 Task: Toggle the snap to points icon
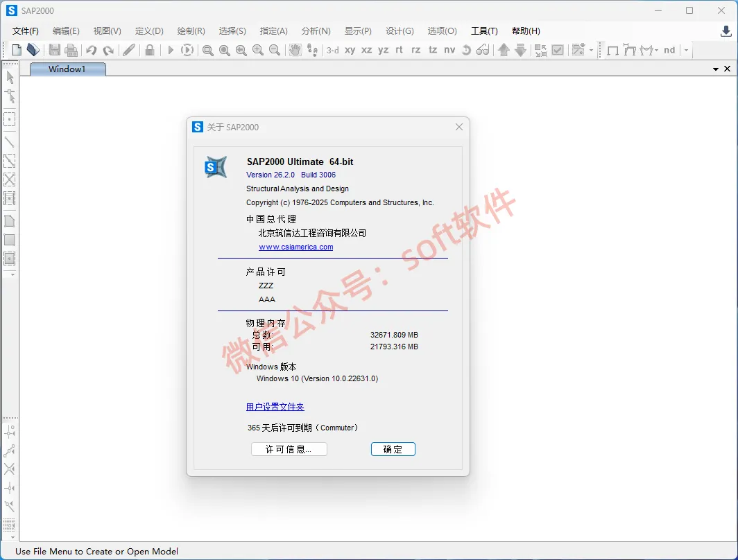pyautogui.click(x=10, y=432)
